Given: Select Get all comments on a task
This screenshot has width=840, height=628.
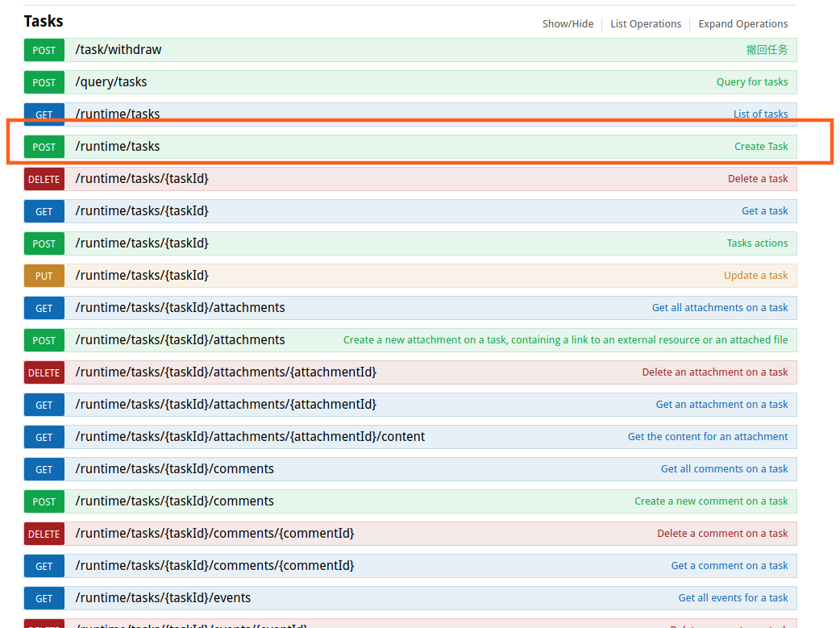Looking at the screenshot, I should pos(724,469).
